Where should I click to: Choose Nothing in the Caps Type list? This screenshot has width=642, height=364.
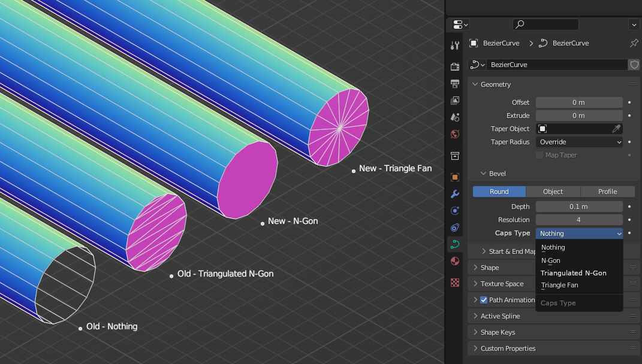click(579, 247)
